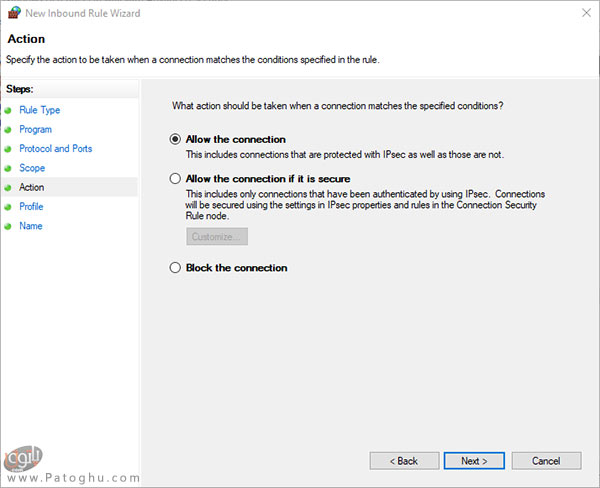This screenshot has width=600, height=488.
Task: Cancel the New Inbound Rule Wizard
Action: [546, 461]
